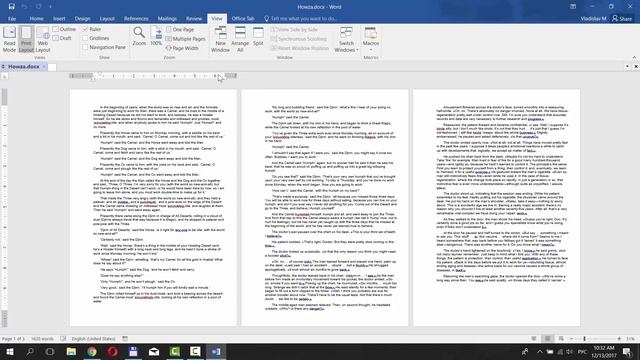Screen dimensions: 640x360
Task: Close the Howza.docx document tab
Action: (44, 67)
